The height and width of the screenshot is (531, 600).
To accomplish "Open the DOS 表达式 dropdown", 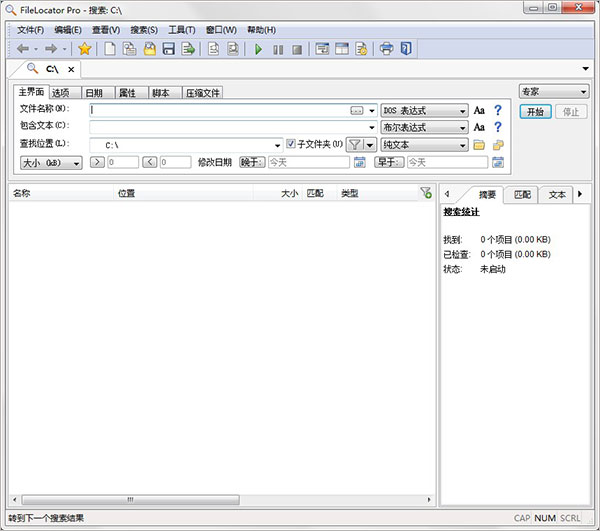I will 424,111.
